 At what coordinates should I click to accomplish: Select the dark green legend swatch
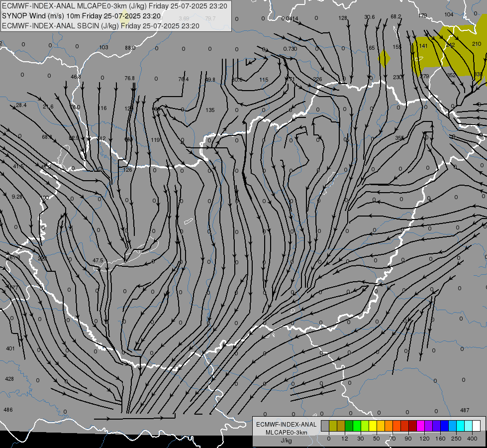click(x=349, y=426)
